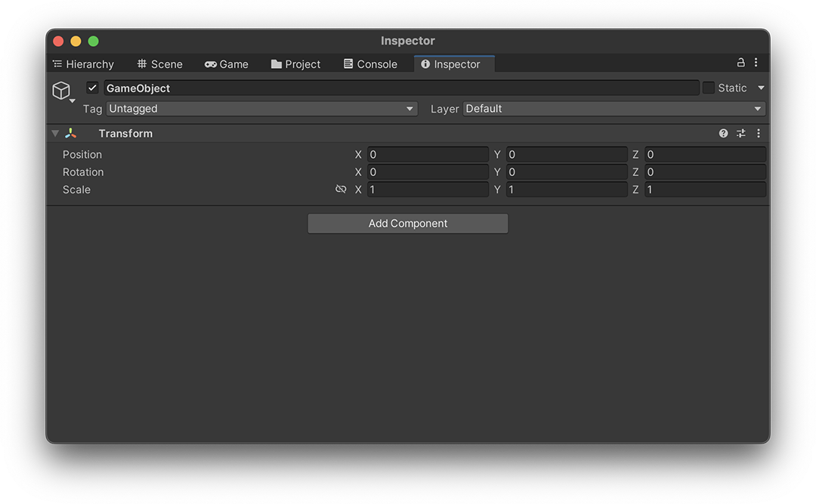Switch to the Scene tab
The height and width of the screenshot is (504, 816).
pyautogui.click(x=159, y=64)
